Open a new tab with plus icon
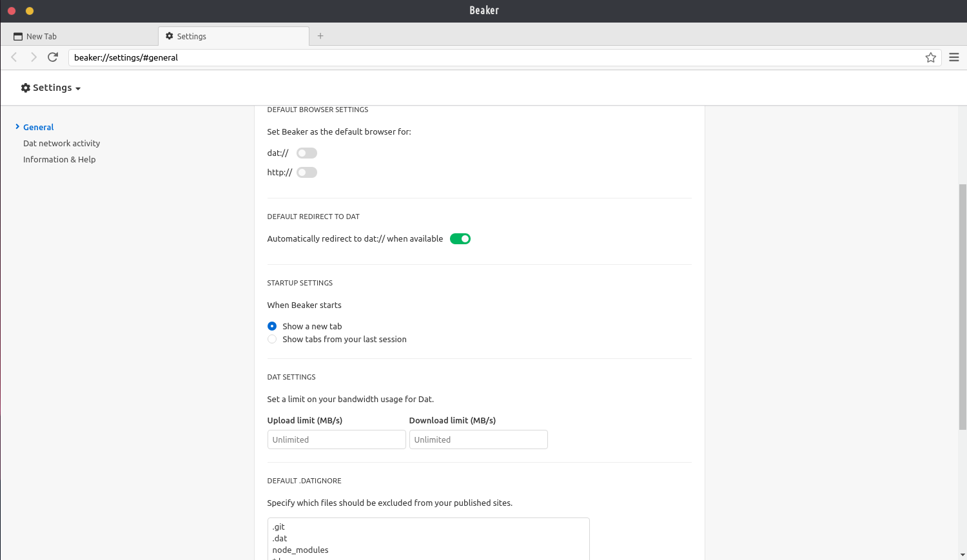Screen dimensions: 967x560 pos(320,36)
